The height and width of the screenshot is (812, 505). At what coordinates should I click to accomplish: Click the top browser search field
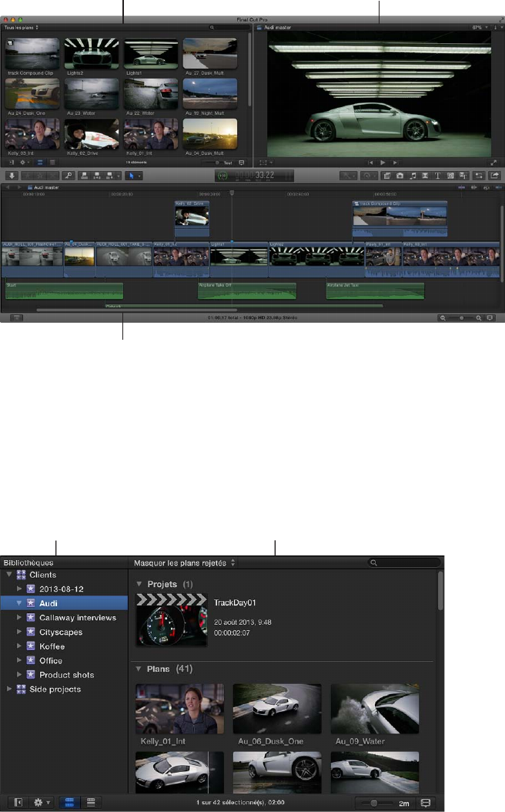(x=228, y=28)
